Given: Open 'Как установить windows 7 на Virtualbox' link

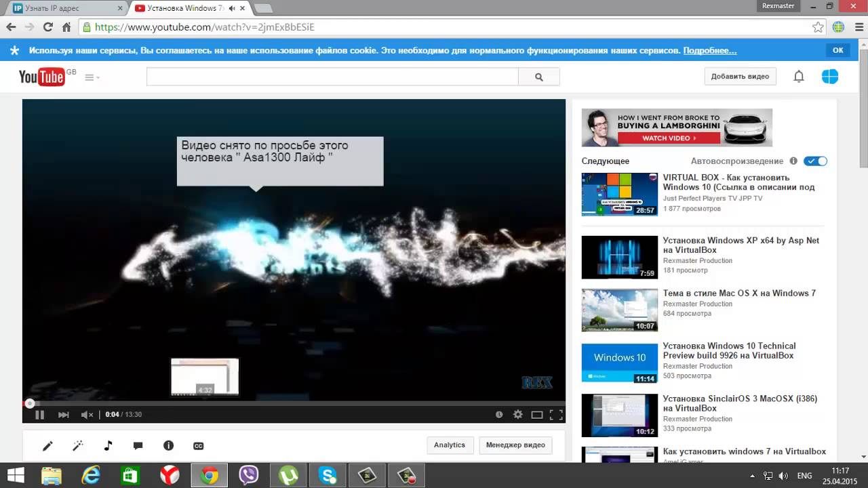Looking at the screenshot, I should tap(744, 451).
